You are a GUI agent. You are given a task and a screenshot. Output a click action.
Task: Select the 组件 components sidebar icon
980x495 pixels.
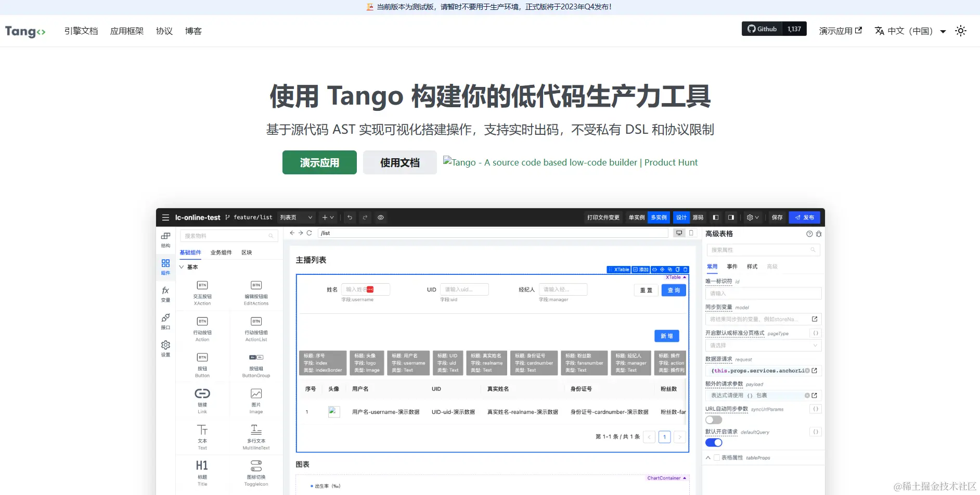pos(165,267)
